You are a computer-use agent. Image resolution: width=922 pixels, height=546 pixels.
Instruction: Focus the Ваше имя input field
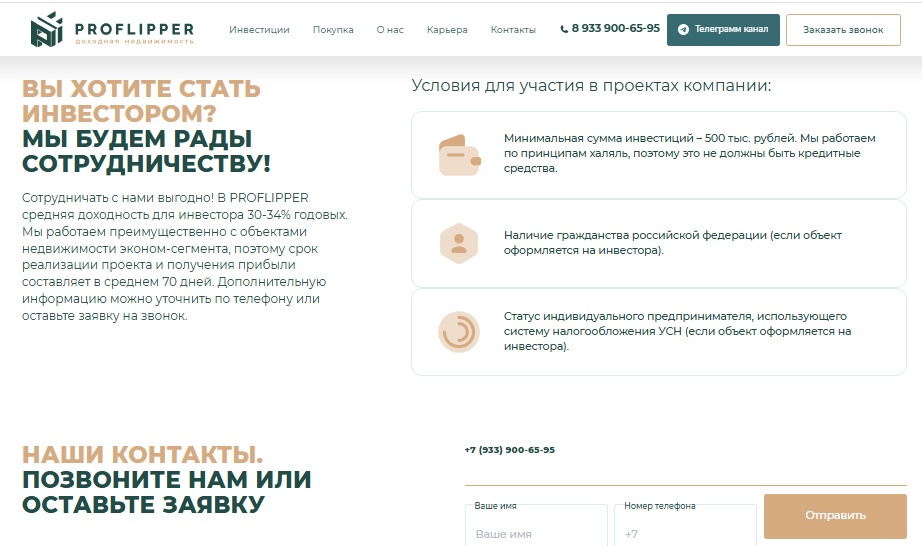pyautogui.click(x=536, y=527)
